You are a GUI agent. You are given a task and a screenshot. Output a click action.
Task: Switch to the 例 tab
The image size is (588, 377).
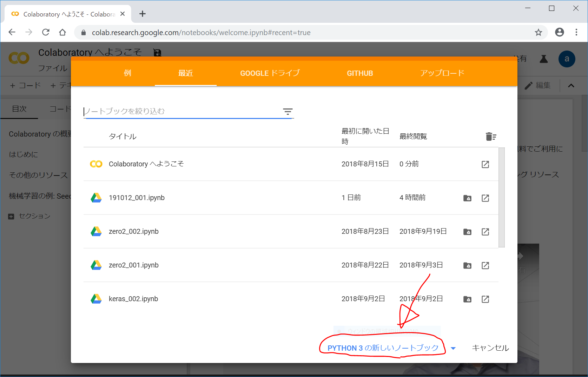[127, 73]
